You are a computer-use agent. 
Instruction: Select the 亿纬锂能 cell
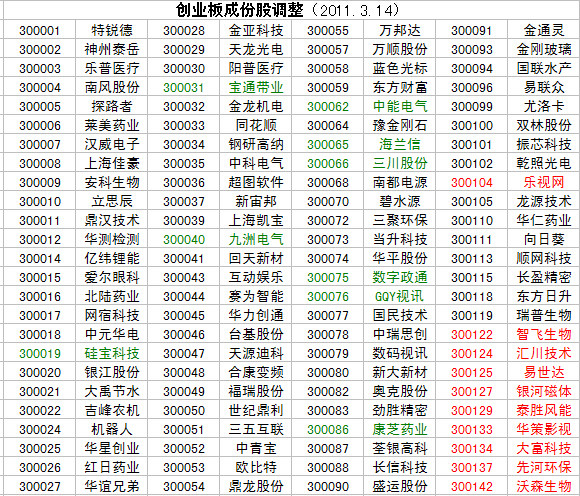click(112, 259)
